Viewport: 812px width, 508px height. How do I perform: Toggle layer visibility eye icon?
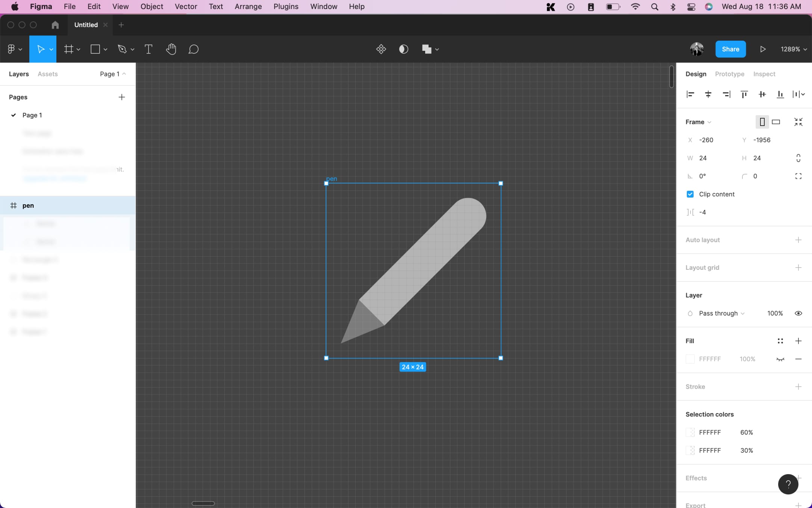click(798, 313)
